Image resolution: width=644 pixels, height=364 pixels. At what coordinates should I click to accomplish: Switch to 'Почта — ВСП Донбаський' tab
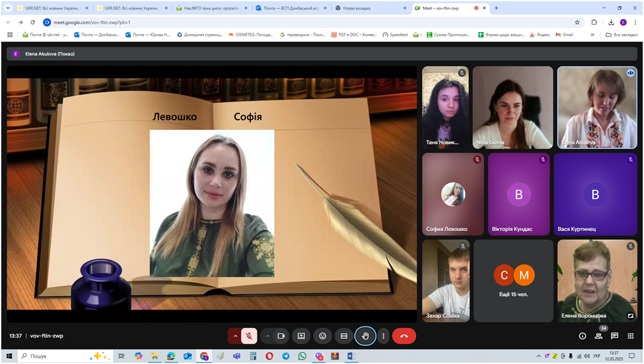coord(290,8)
